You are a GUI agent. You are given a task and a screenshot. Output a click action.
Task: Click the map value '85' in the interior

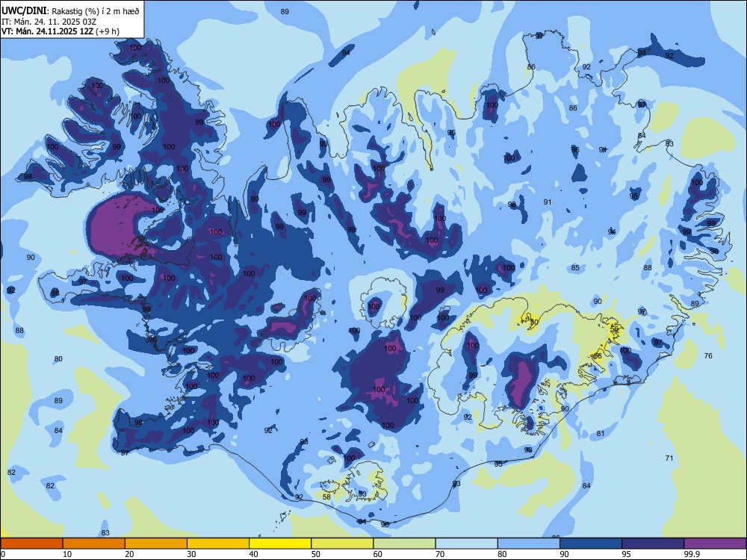pos(575,267)
